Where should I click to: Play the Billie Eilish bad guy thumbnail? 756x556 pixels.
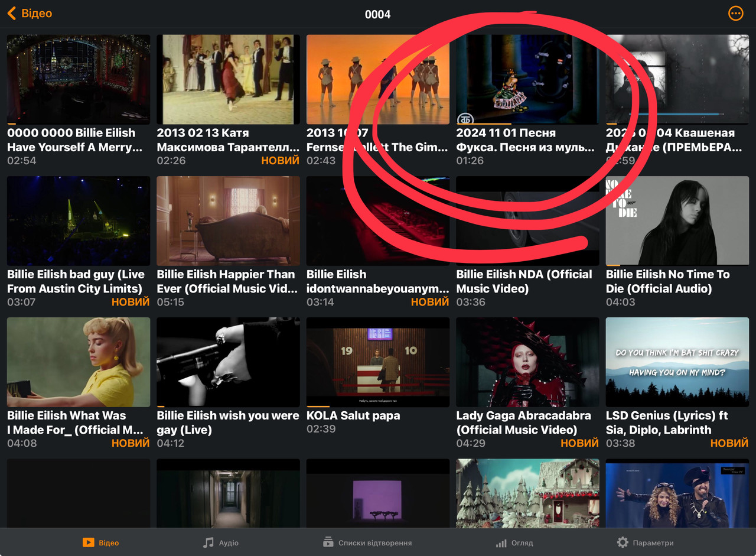[79, 221]
